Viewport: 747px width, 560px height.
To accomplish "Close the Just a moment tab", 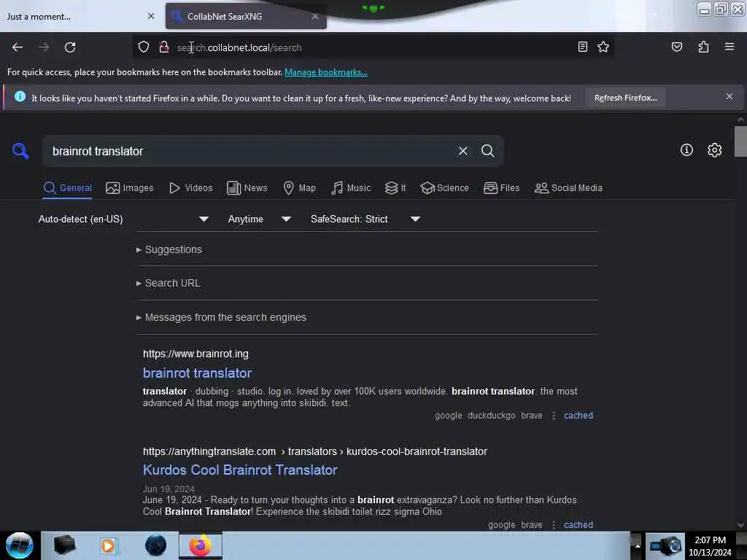I will coord(151,16).
